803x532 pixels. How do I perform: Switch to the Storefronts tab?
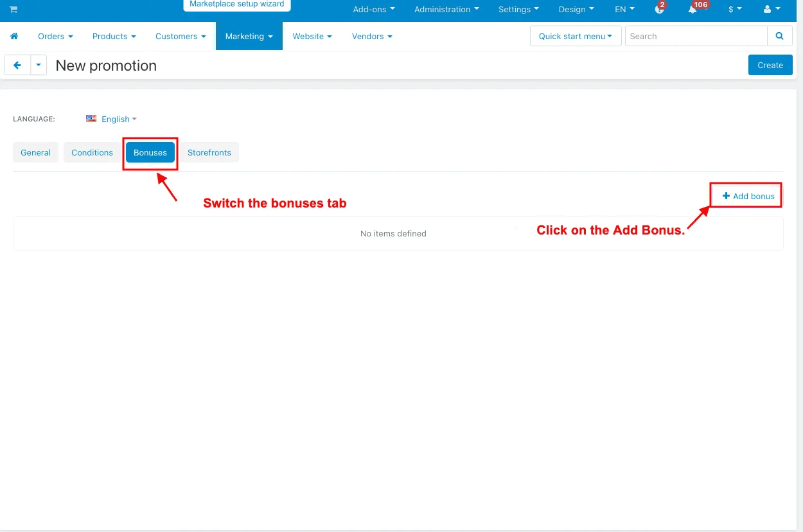[209, 153]
